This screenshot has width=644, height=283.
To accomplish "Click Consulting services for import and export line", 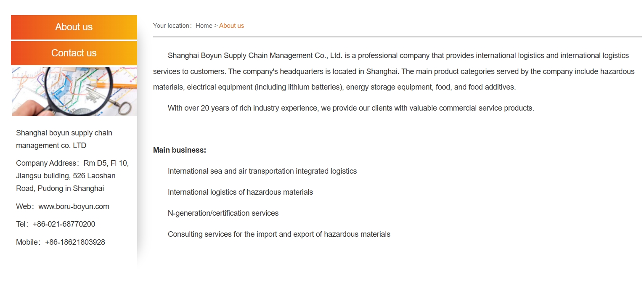I will (279, 234).
